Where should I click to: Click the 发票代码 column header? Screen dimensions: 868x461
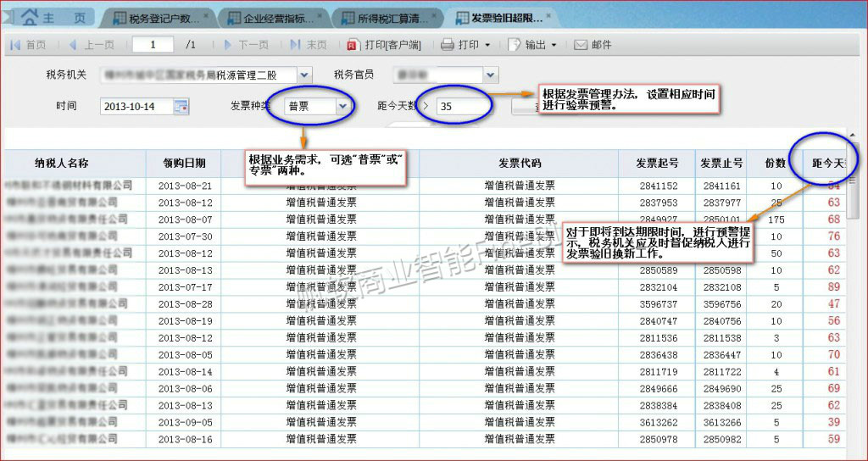click(x=520, y=164)
